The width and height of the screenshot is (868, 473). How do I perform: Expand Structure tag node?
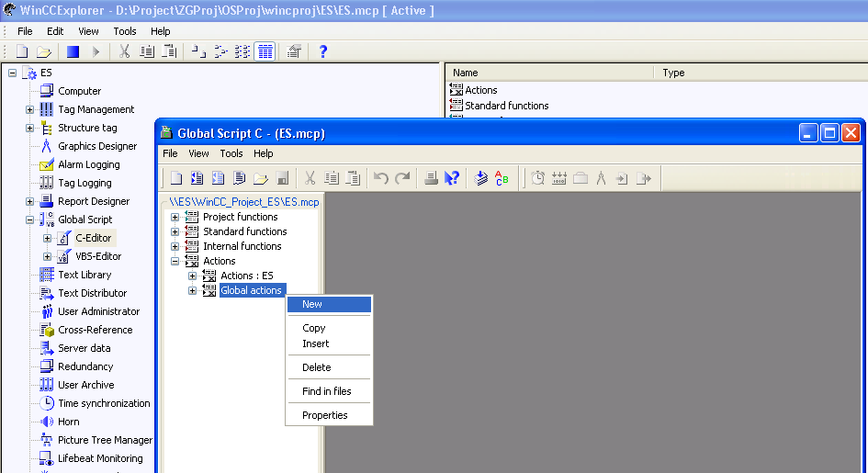click(30, 128)
